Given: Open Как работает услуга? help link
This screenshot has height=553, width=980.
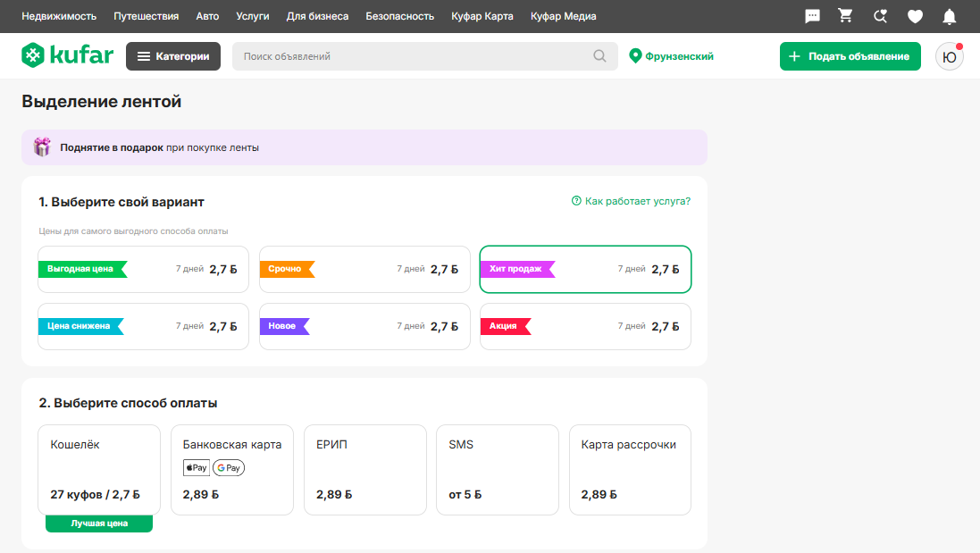Looking at the screenshot, I should coord(632,201).
